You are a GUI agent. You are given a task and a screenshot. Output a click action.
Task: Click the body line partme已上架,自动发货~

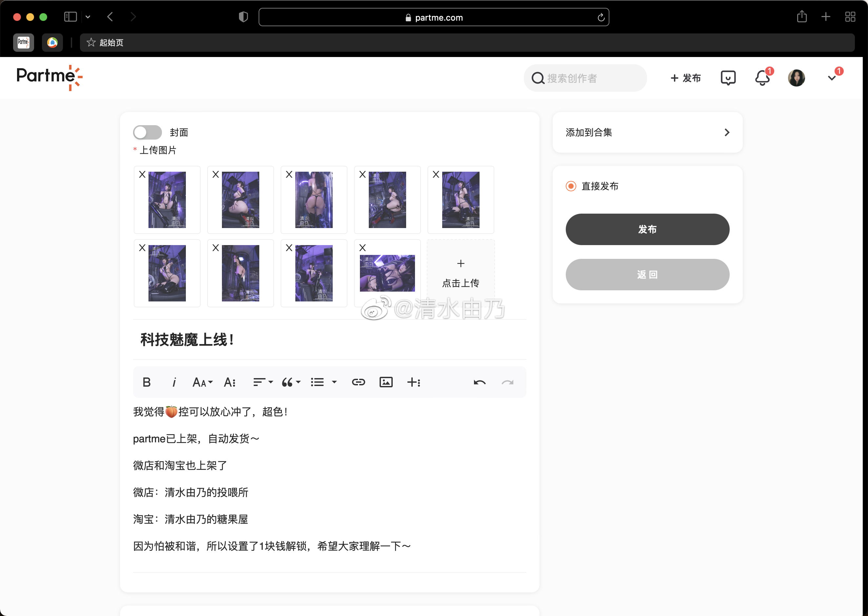coord(196,438)
